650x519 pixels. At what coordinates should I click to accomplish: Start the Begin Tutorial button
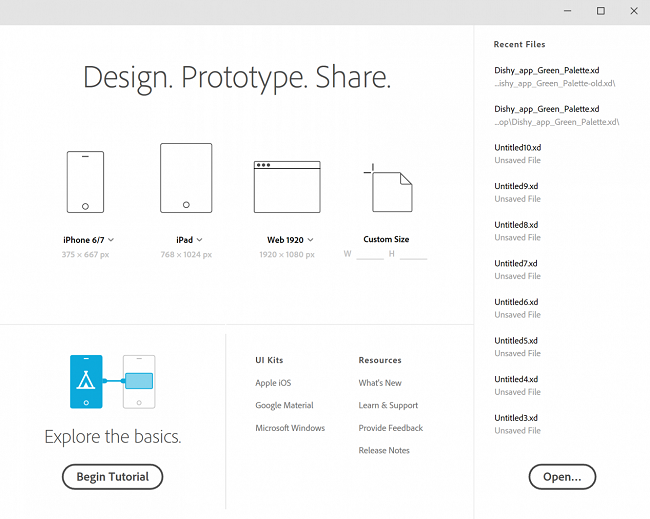tap(112, 477)
